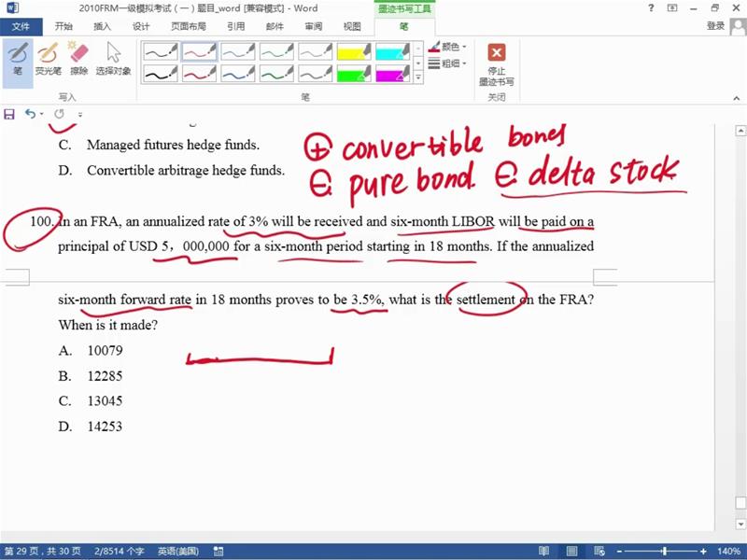Select the Pen writing tool

tap(18, 63)
